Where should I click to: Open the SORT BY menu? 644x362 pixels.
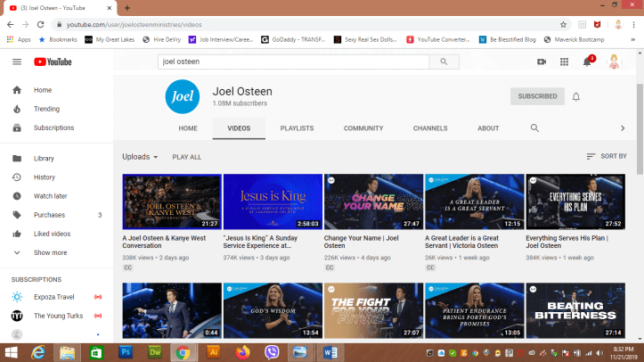(x=607, y=156)
